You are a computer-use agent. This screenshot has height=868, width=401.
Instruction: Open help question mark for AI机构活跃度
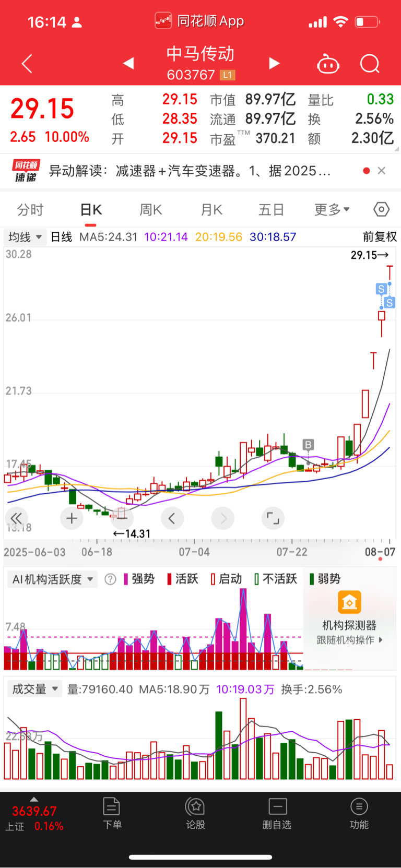click(x=110, y=579)
